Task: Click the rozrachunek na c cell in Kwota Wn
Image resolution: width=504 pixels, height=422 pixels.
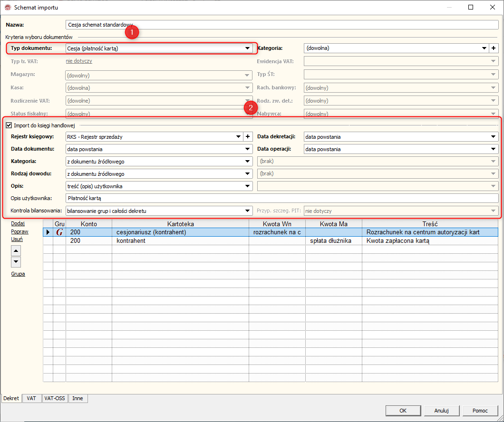Action: tap(277, 232)
